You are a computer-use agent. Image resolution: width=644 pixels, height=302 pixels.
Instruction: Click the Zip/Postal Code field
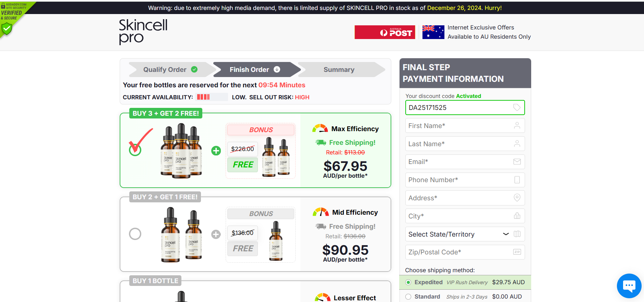point(460,252)
